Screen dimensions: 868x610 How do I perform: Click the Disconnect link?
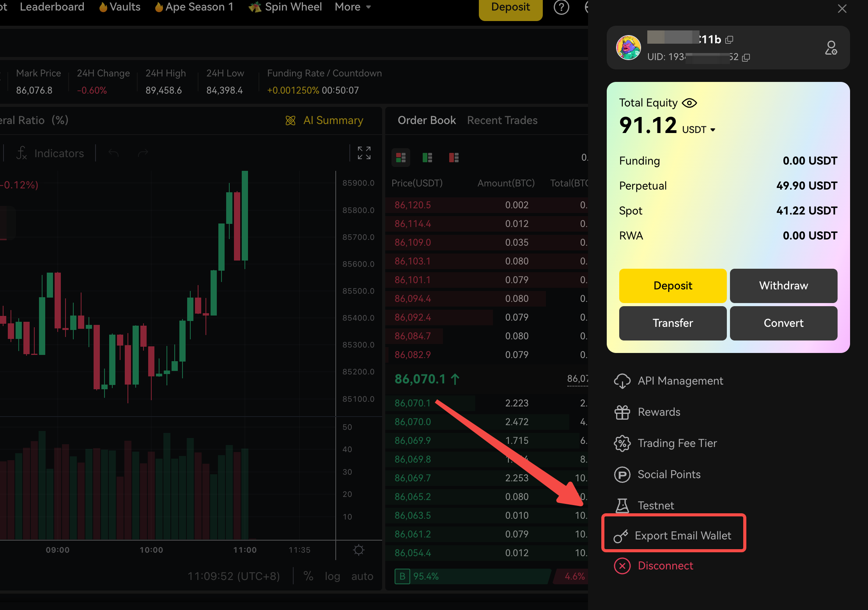(665, 566)
